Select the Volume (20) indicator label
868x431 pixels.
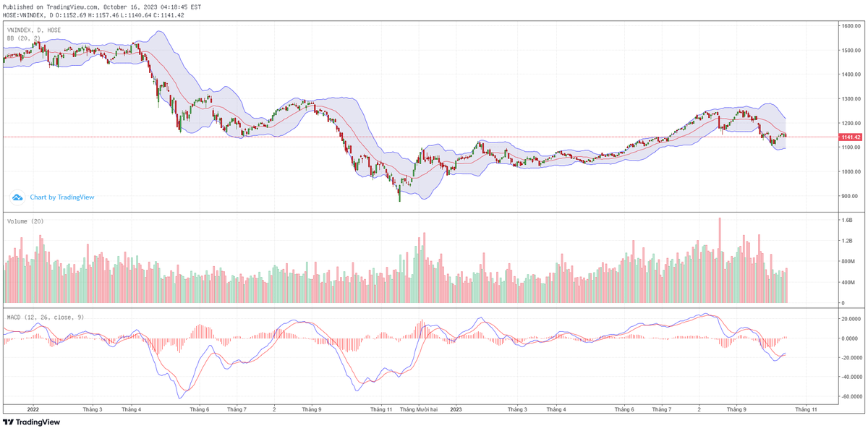tap(25, 221)
